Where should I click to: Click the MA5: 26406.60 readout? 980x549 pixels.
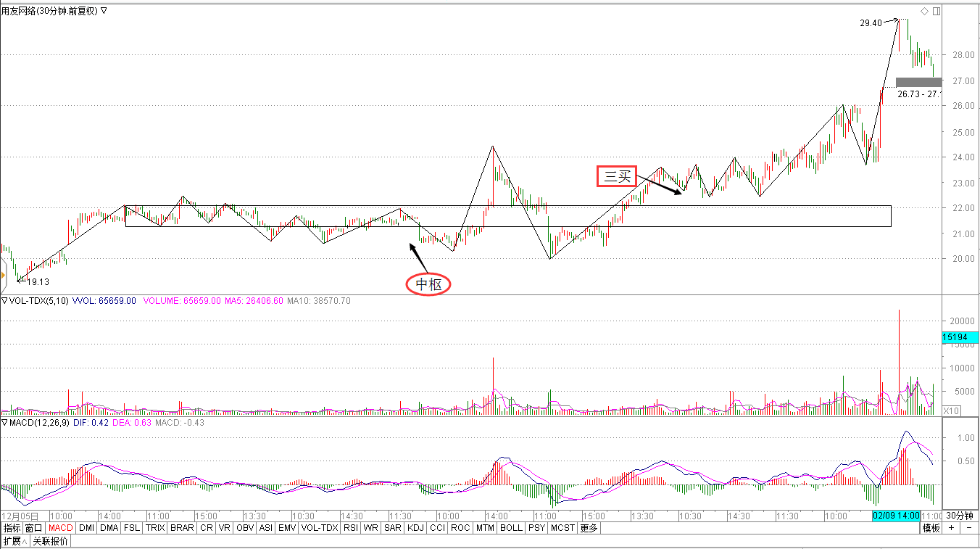254,301
